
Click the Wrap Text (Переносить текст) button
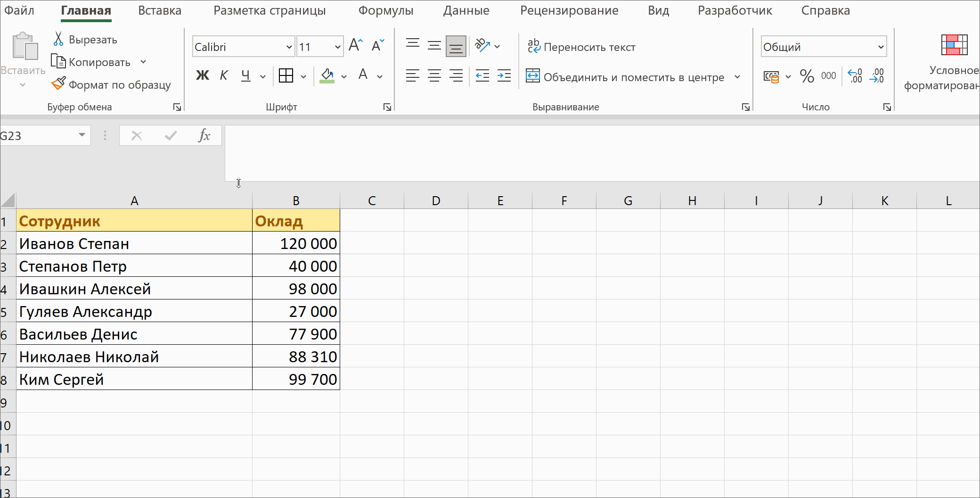[x=581, y=47]
